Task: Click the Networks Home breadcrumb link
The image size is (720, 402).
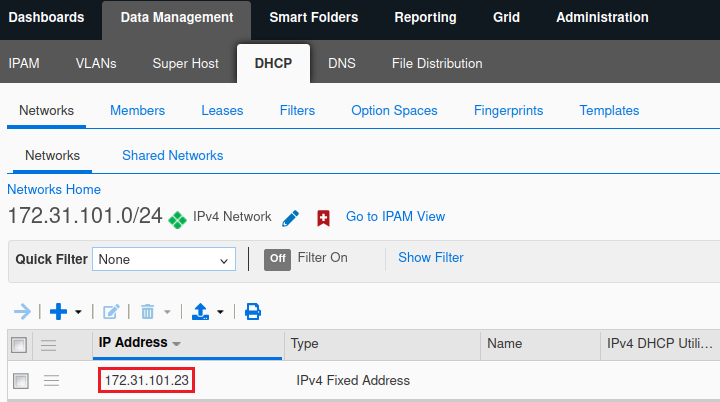Action: click(x=54, y=189)
